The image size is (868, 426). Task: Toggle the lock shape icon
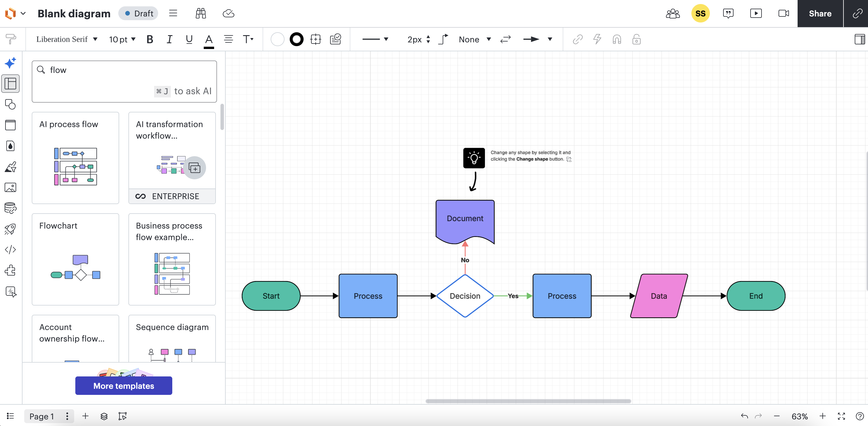click(636, 39)
